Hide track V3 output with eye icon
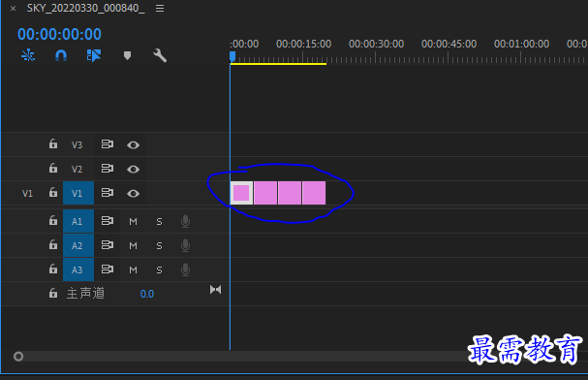Viewport: 588px width, 380px height. [133, 144]
